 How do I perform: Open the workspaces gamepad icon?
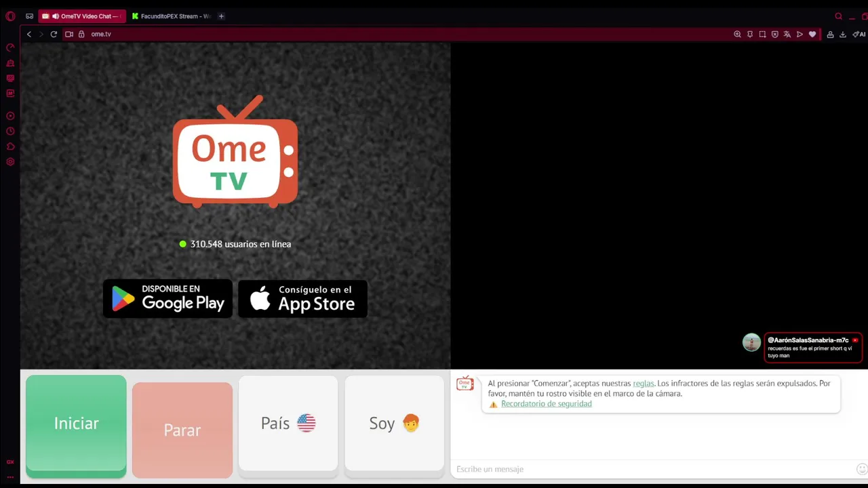pyautogui.click(x=29, y=16)
